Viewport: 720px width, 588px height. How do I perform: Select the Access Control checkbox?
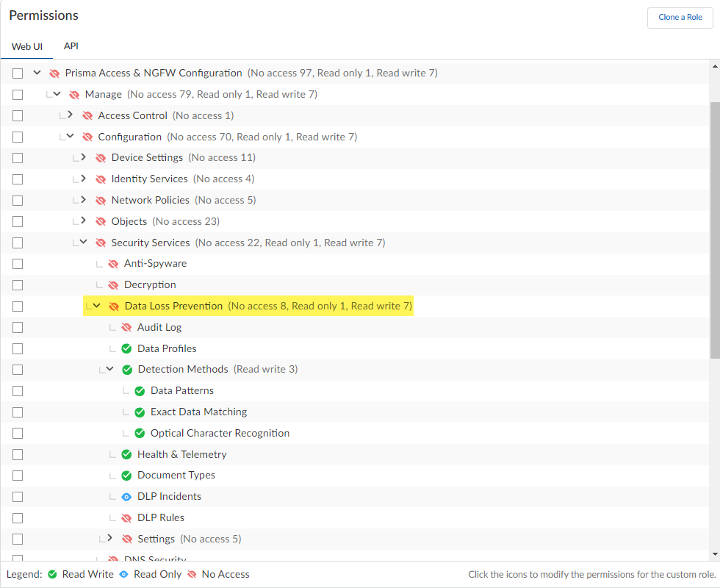click(x=18, y=116)
